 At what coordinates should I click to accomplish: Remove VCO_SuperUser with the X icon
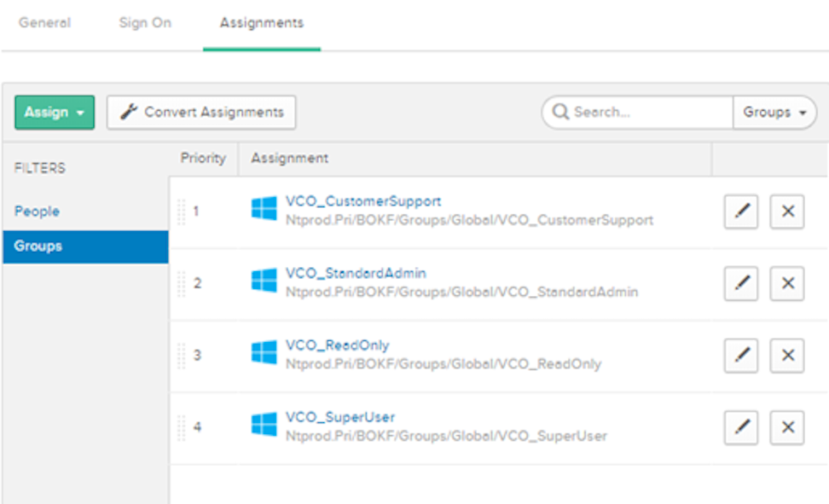click(787, 427)
